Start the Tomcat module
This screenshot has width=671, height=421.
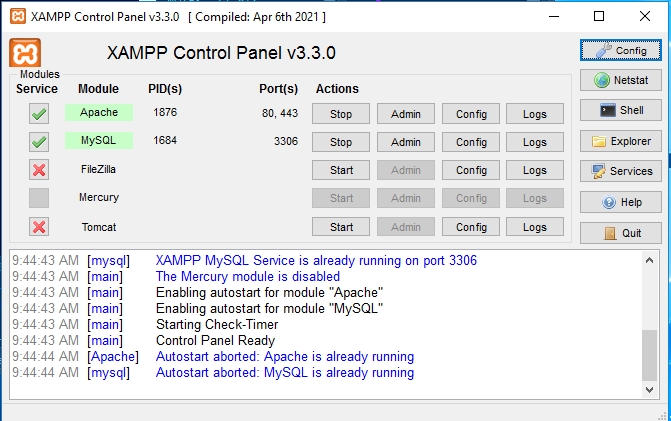click(341, 227)
